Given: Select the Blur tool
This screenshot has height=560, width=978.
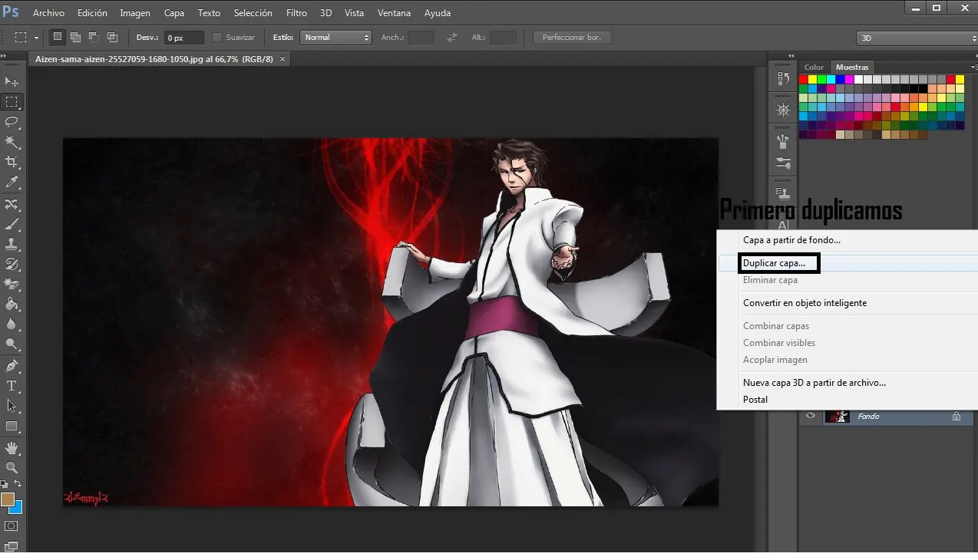Looking at the screenshot, I should point(12,324).
